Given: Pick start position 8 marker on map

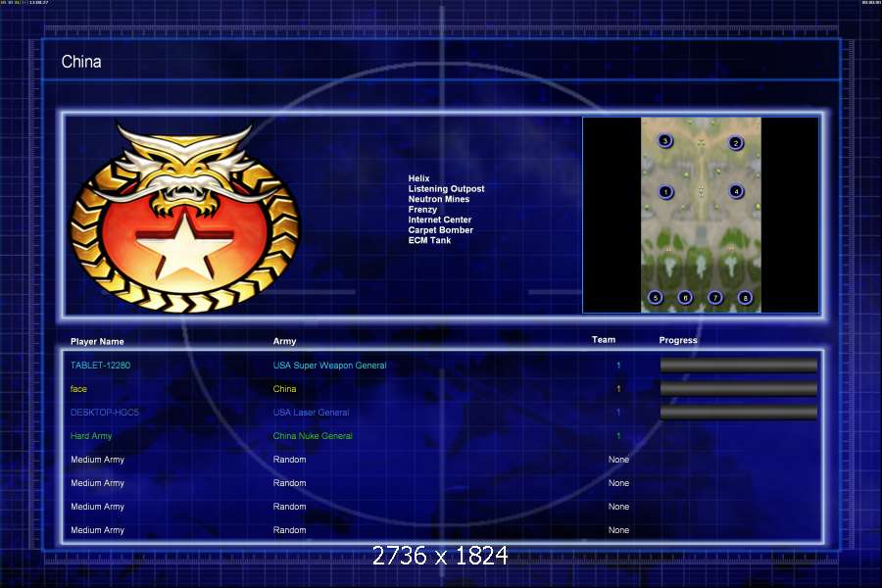Looking at the screenshot, I should [745, 298].
